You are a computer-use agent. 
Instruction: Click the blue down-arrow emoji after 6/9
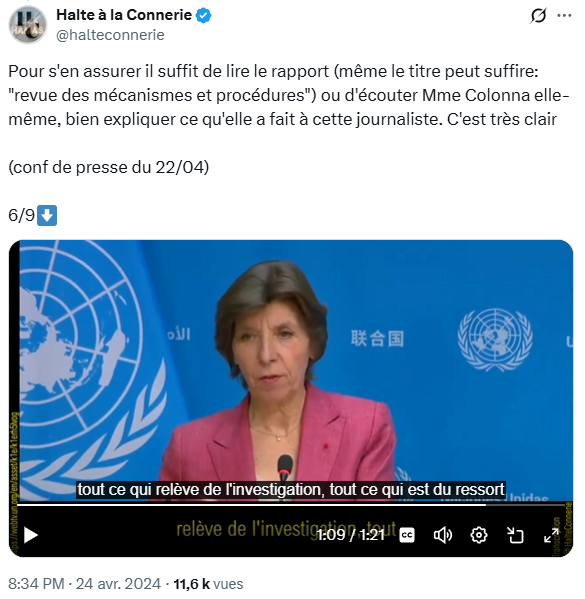click(47, 215)
